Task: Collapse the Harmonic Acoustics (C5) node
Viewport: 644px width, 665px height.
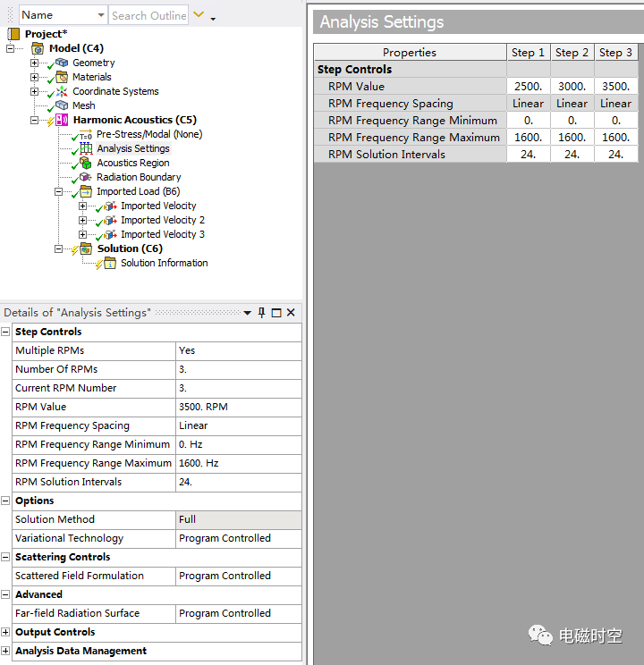Action: pyautogui.click(x=34, y=121)
